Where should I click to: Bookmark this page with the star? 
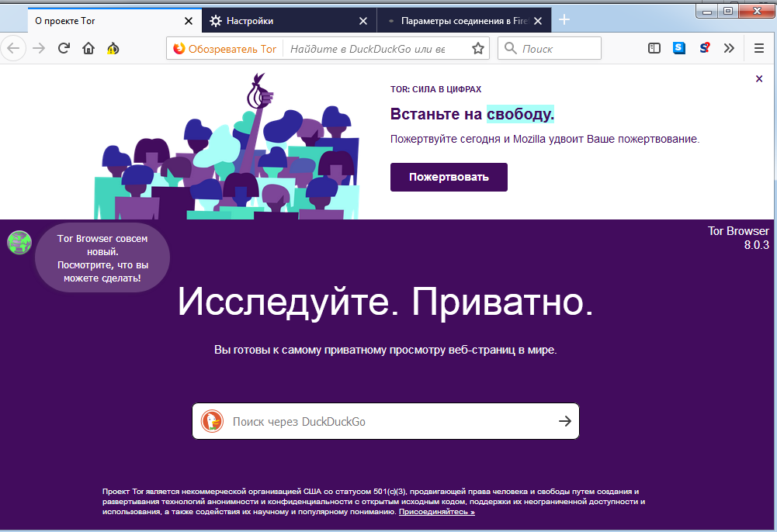click(x=477, y=49)
